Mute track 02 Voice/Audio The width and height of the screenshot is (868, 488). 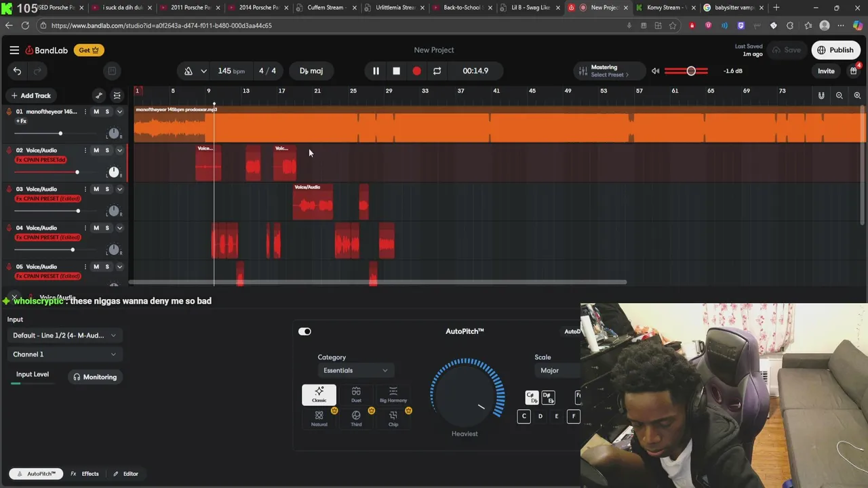(96, 150)
